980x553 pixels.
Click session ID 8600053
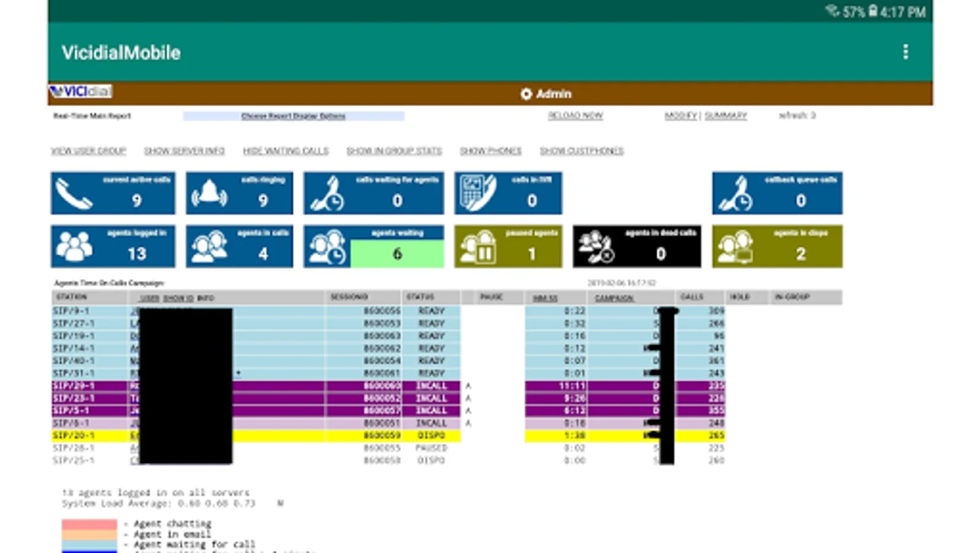pyautogui.click(x=382, y=324)
